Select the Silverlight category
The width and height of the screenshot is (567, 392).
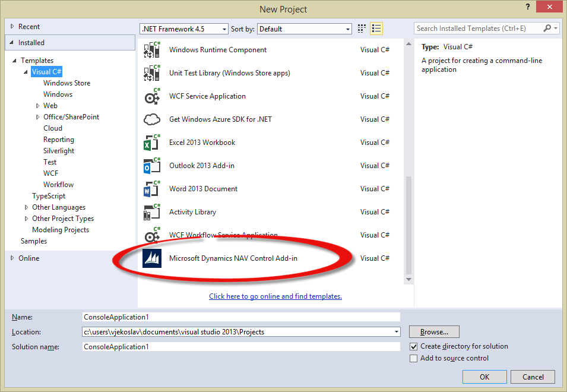coord(59,150)
